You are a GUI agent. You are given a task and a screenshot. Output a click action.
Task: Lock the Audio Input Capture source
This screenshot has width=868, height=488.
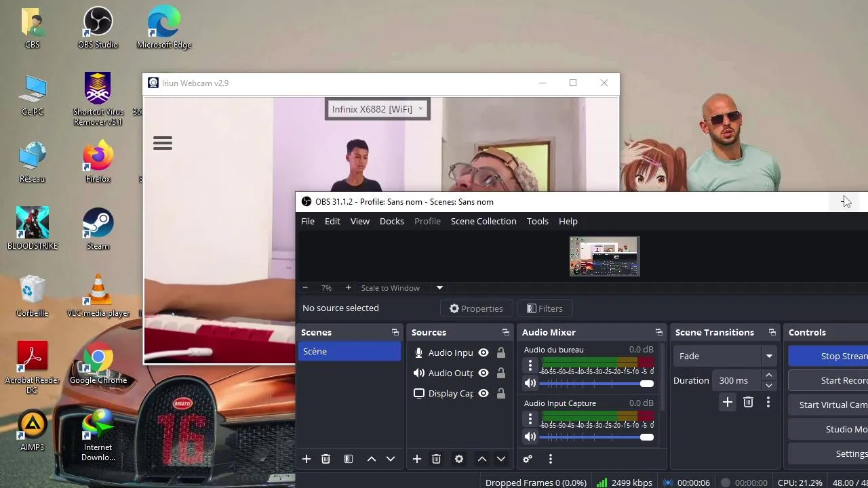tap(501, 352)
